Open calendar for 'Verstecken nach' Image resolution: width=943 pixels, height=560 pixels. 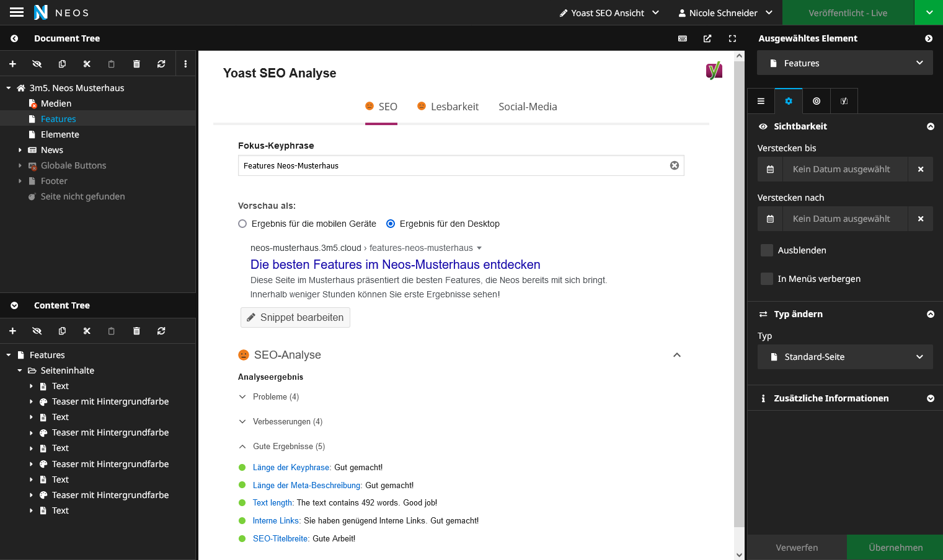(770, 219)
